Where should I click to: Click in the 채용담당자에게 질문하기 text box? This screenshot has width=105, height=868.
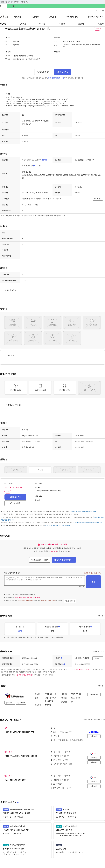click(44, 580)
